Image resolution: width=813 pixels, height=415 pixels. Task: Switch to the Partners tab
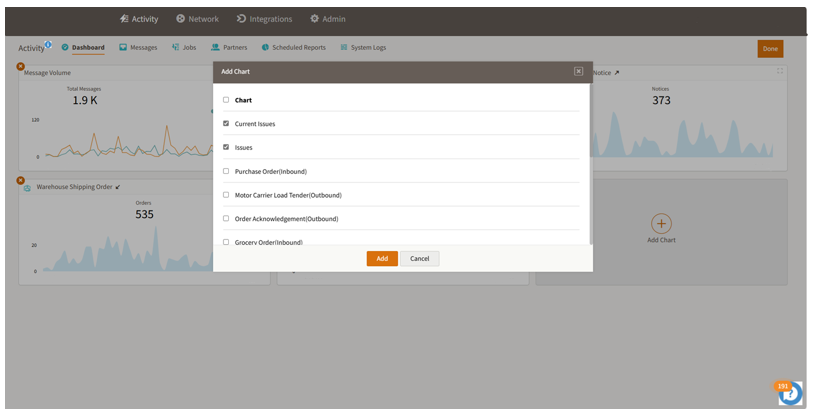[x=229, y=47]
